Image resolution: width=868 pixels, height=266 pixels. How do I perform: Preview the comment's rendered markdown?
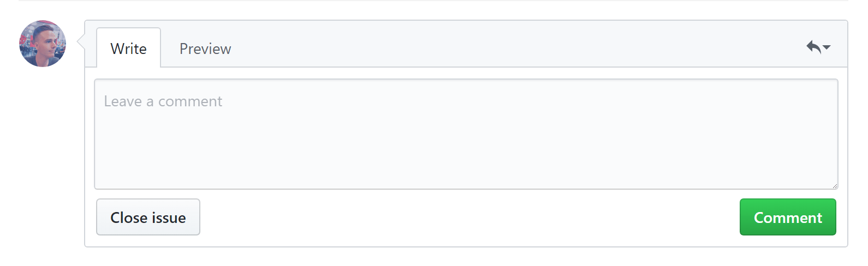coord(205,49)
